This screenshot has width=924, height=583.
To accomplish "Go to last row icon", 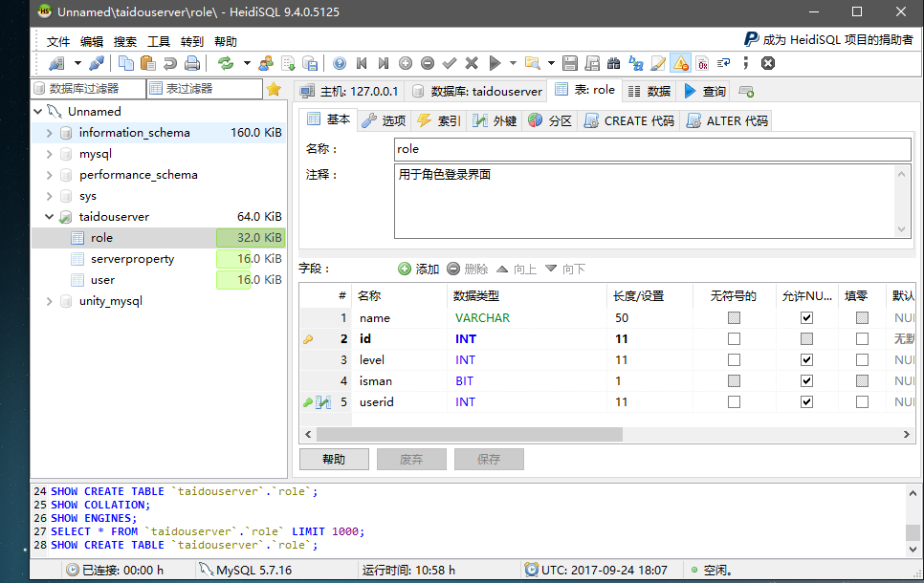I will tap(384, 63).
